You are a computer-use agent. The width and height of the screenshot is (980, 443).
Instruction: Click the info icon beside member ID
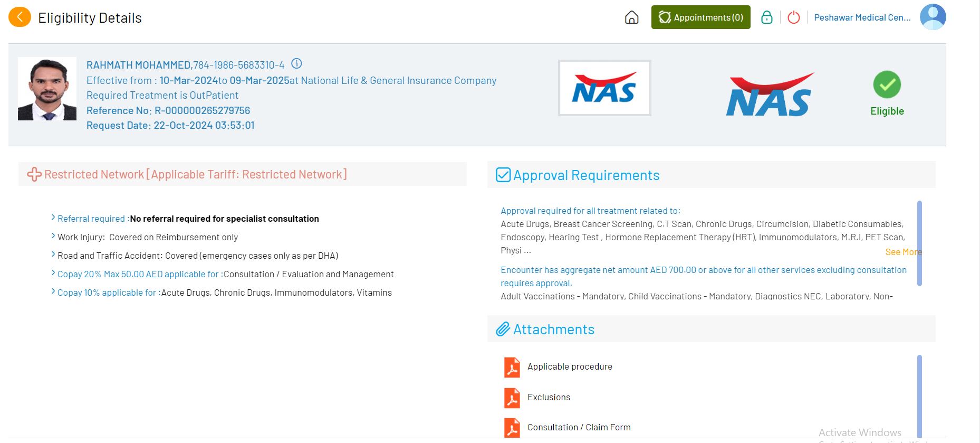[296, 64]
